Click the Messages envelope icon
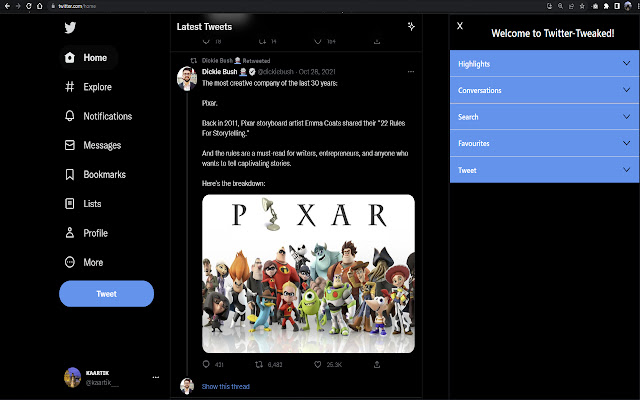This screenshot has height=400, width=640. (70, 145)
